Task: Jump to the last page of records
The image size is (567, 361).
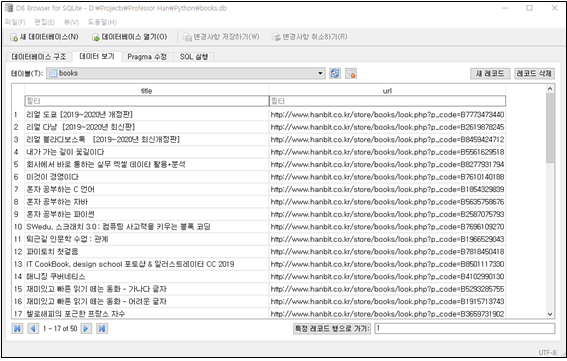Action: pos(102,328)
